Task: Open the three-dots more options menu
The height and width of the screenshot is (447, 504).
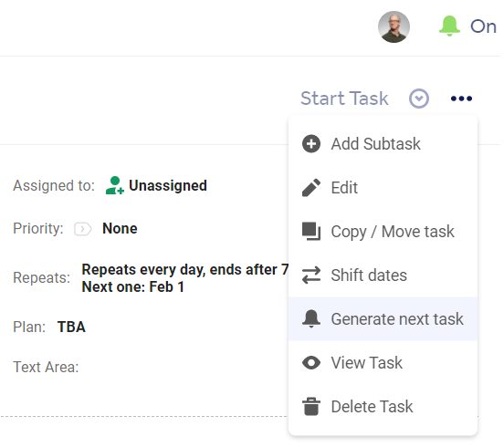Action: click(x=461, y=99)
